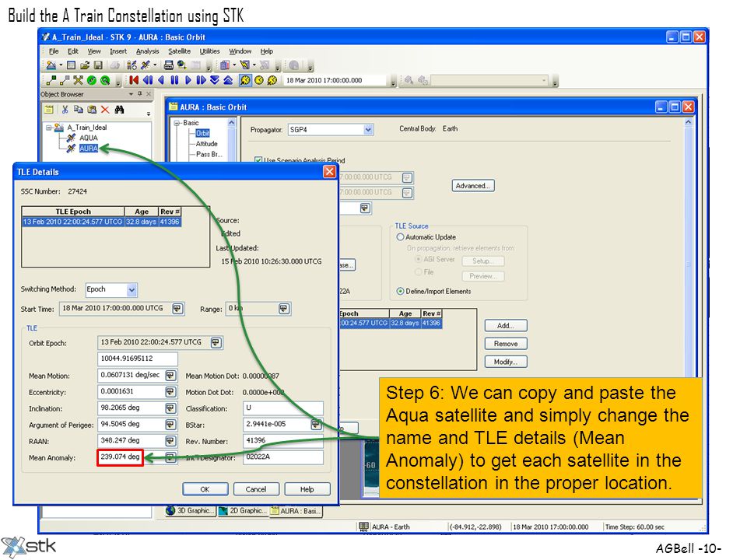Open Properties icon in Object Browser toolbar
This screenshot has height=560, width=747.
coord(48,110)
